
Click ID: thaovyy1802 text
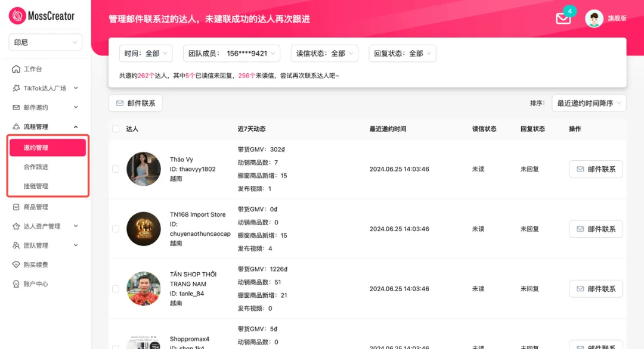coord(193,169)
